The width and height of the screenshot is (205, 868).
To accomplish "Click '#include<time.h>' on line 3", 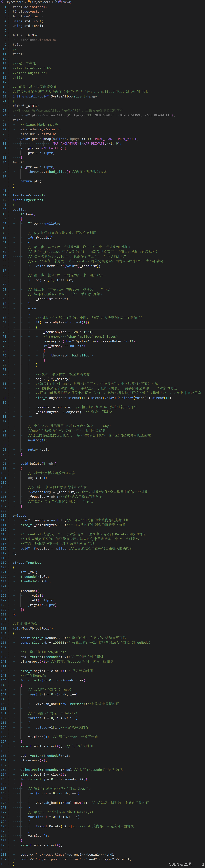I will tap(28, 16).
